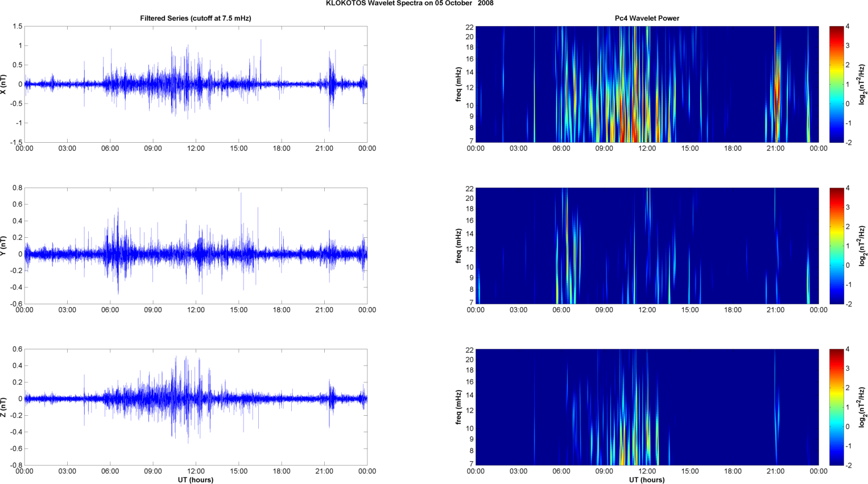The width and height of the screenshot is (868, 484).
Task: Click the 1.5 tick on X (nT) axis
Action: click(x=17, y=26)
